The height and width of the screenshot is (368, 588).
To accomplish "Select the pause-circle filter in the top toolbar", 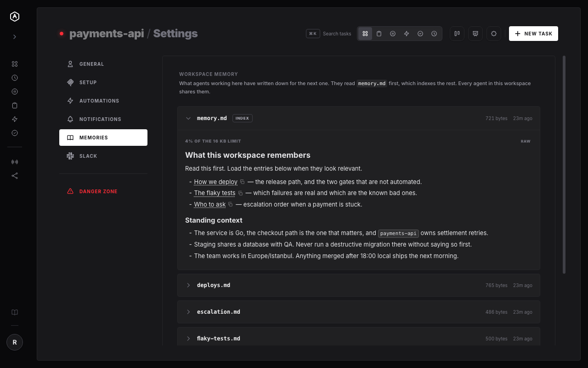I will (393, 34).
